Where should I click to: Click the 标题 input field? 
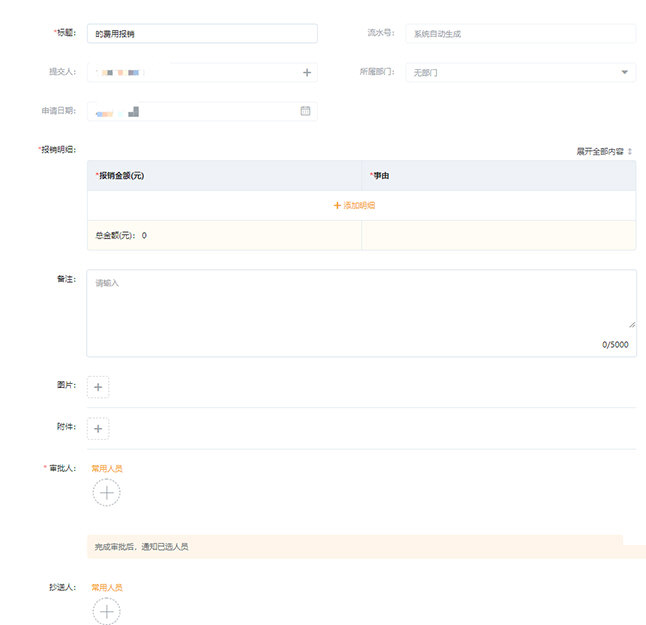[202, 34]
